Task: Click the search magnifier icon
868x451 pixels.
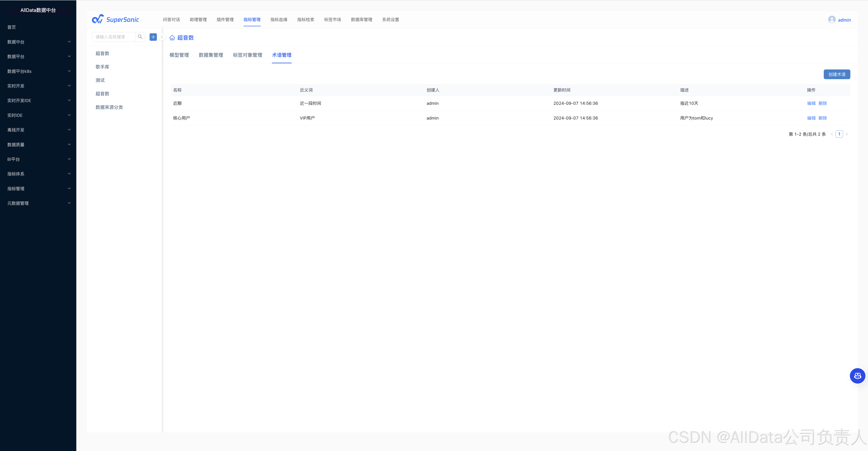Action: (x=140, y=37)
